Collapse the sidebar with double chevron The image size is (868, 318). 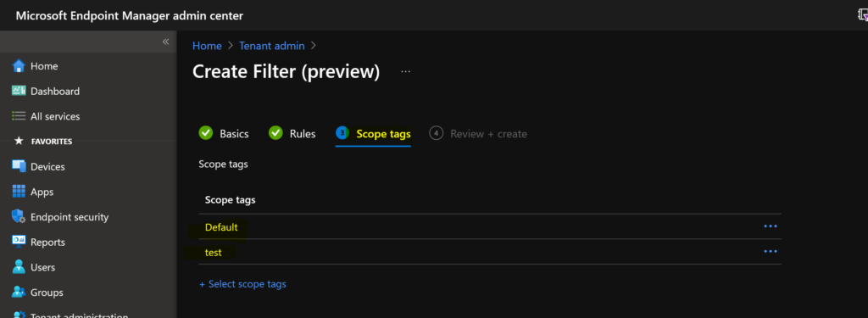165,42
